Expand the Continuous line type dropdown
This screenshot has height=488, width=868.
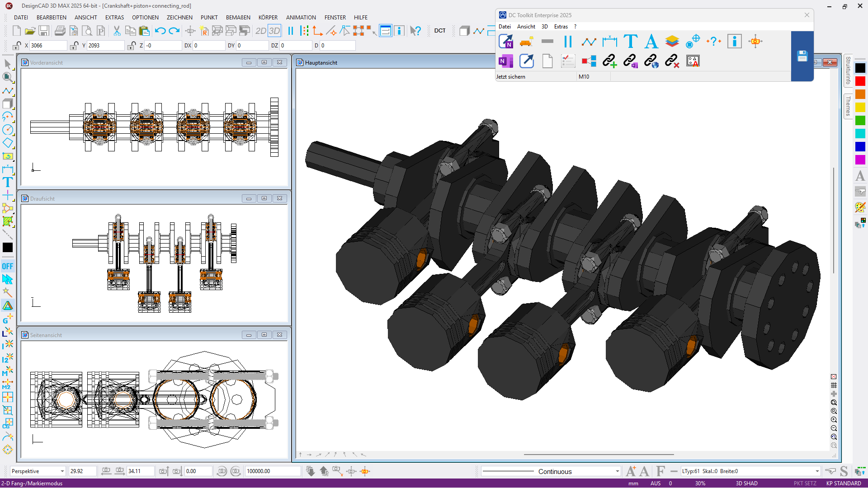pyautogui.click(x=617, y=471)
